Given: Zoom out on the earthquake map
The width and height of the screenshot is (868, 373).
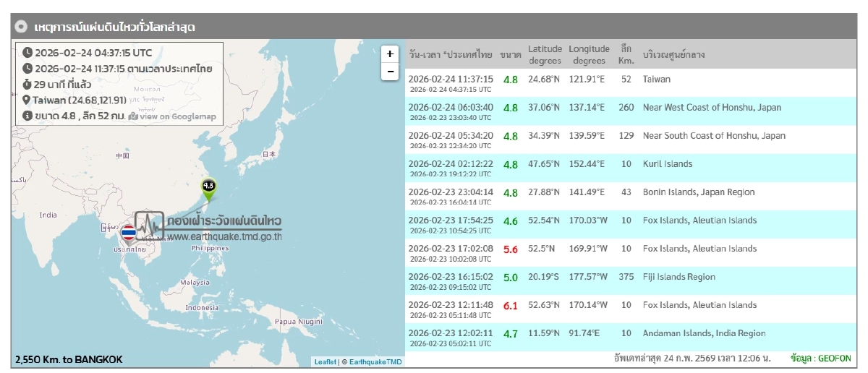Looking at the screenshot, I should pyautogui.click(x=390, y=72).
